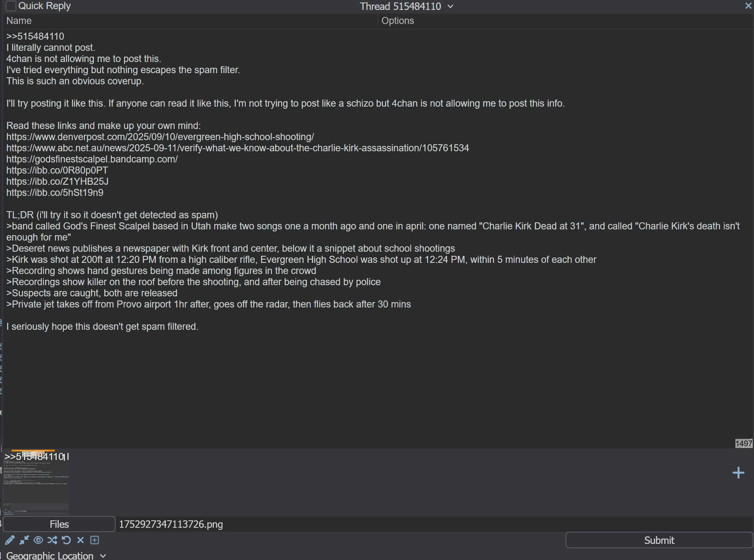Open the Geographic Location dropdown

coord(56,555)
